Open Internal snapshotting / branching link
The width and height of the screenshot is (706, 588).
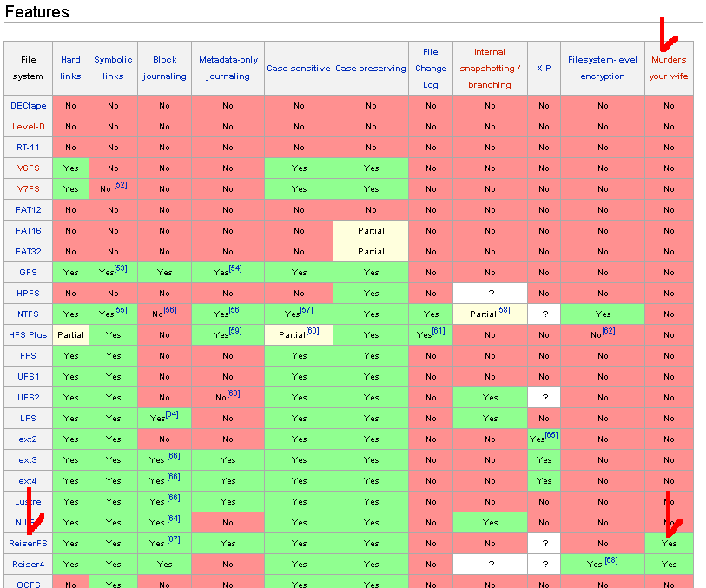tap(490, 68)
